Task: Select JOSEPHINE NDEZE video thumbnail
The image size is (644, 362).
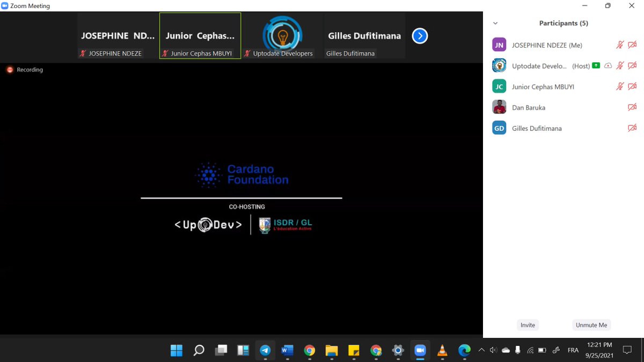Action: 118,36
